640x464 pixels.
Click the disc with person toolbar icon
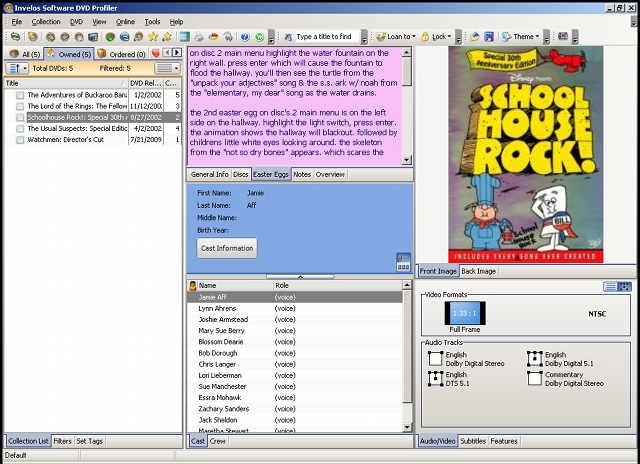pos(79,37)
